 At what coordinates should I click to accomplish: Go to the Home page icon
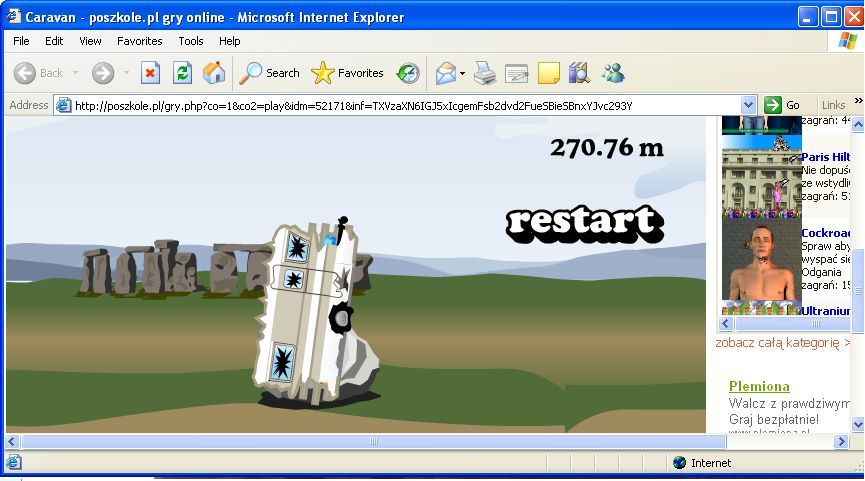point(214,73)
